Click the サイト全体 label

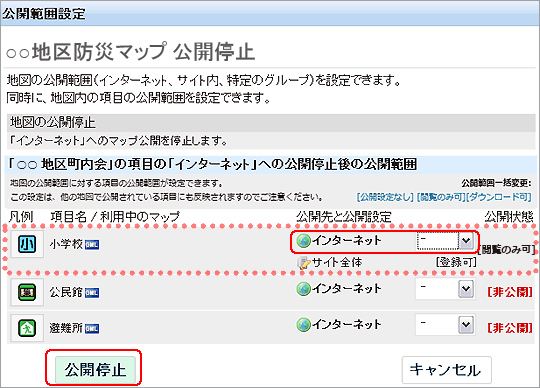(337, 263)
